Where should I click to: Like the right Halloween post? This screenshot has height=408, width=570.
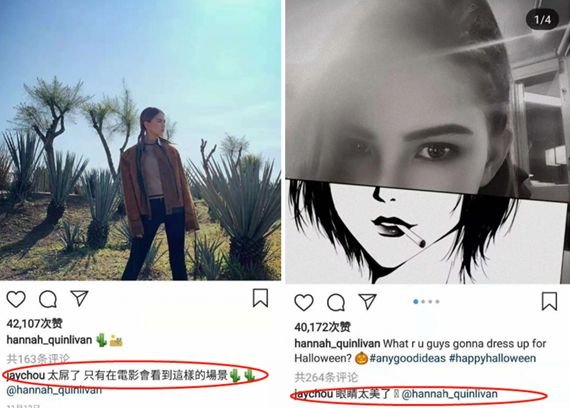[x=304, y=303]
